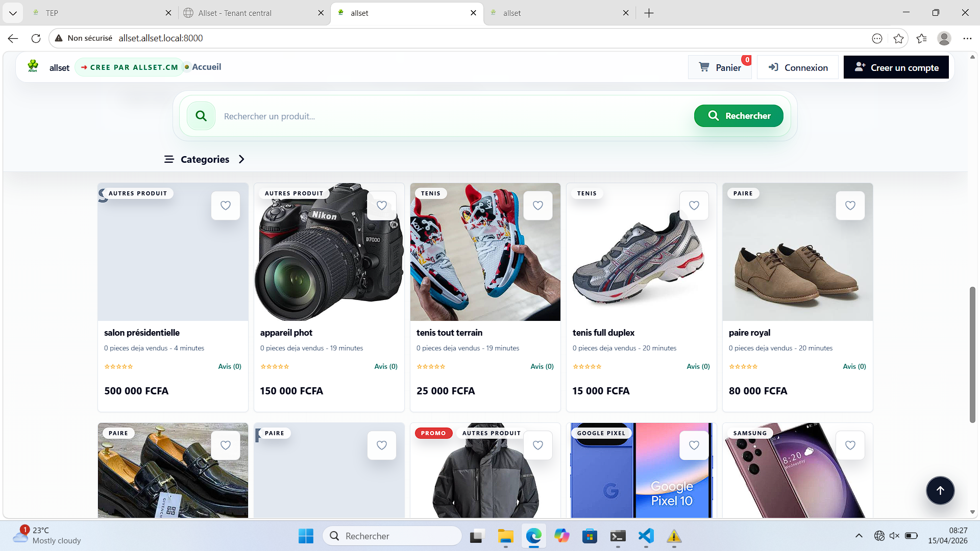The image size is (980, 551).
Task: Open the taskbar clock and date
Action: pos(948,536)
